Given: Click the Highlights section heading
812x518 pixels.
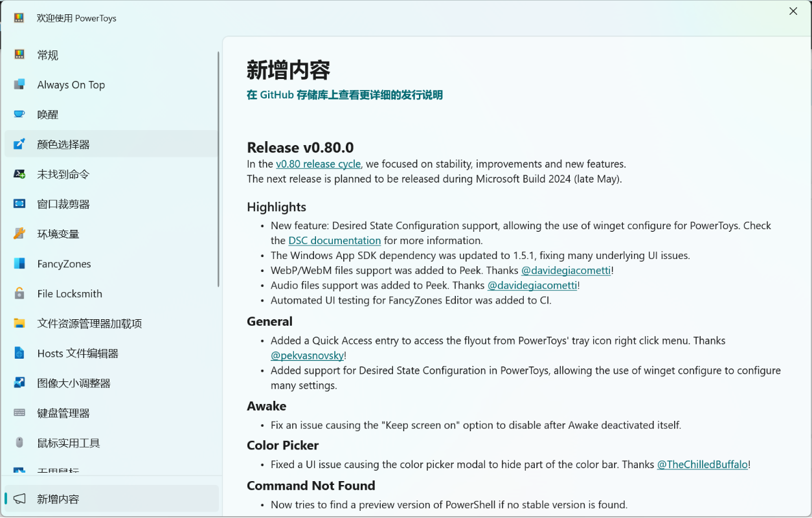Looking at the screenshot, I should (276, 207).
